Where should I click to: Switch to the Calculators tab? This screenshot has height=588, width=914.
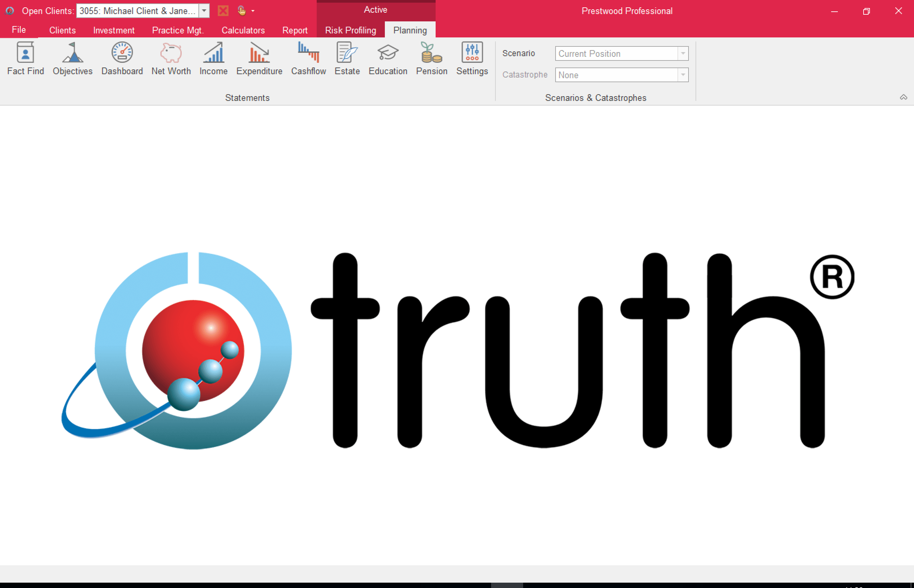(x=243, y=30)
